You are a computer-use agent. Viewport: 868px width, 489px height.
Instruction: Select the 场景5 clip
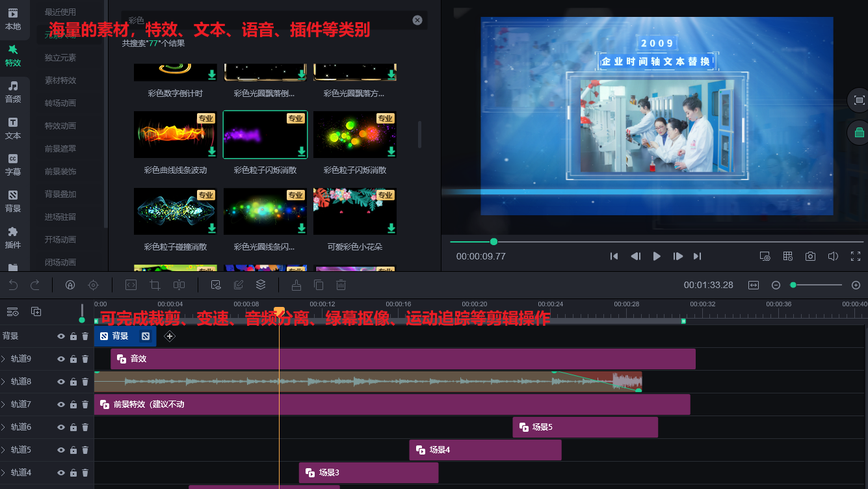[585, 427]
